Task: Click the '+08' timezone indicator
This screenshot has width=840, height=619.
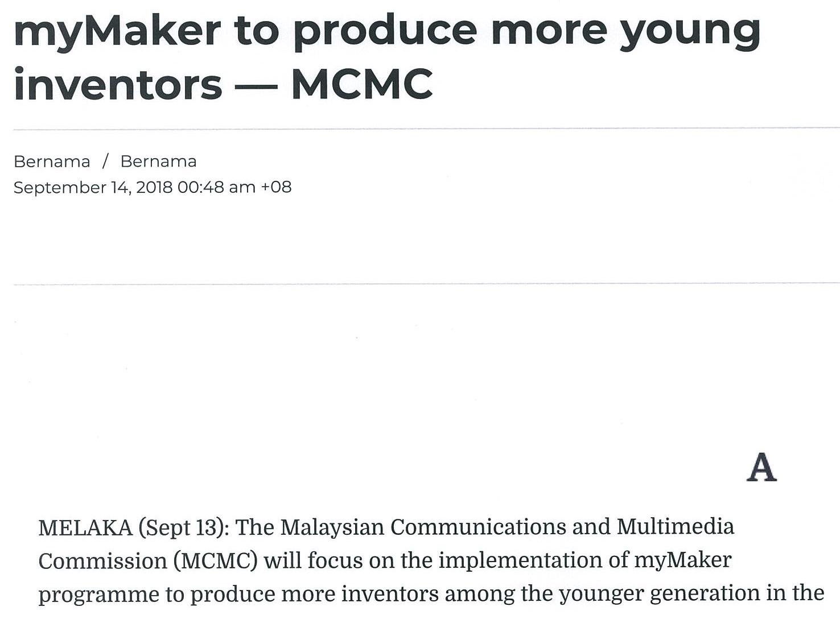Action: (276, 187)
